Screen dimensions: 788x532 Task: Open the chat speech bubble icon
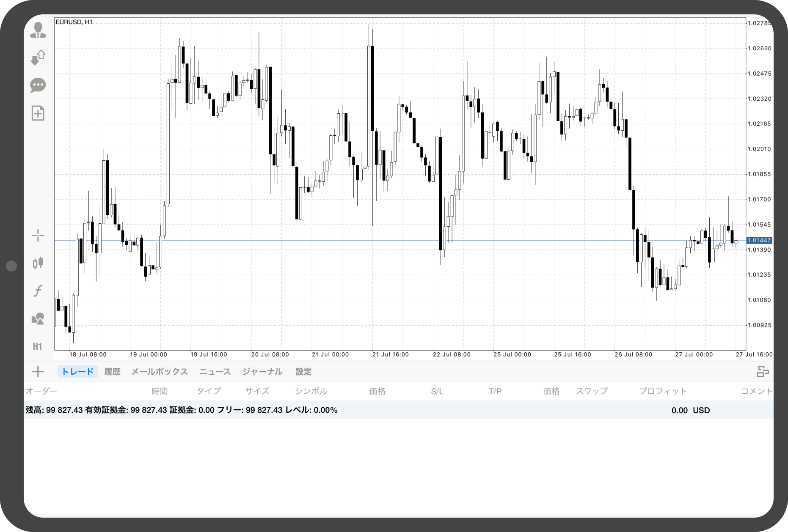(x=38, y=85)
